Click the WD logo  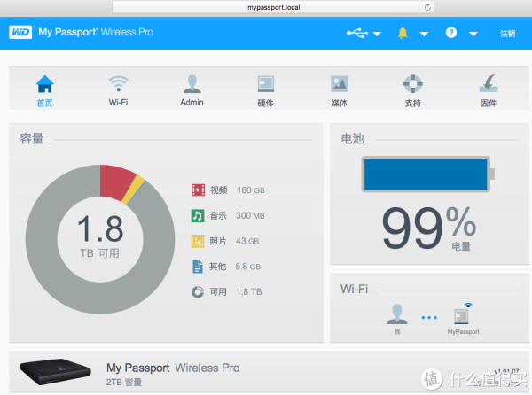[20, 32]
